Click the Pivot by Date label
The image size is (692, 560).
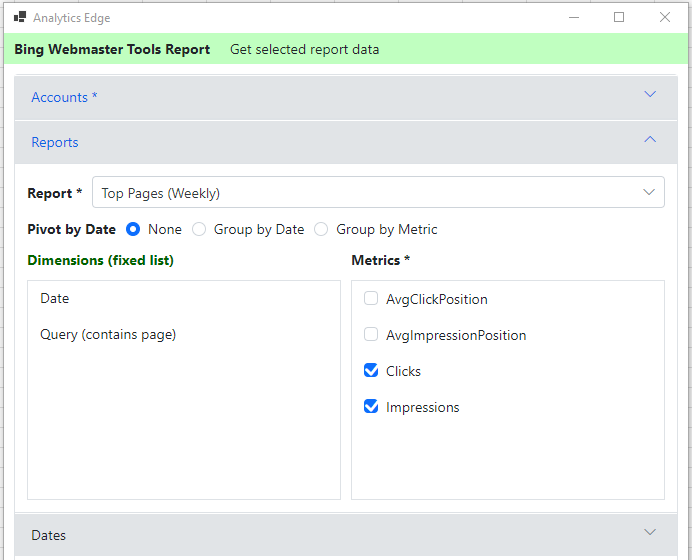pos(71,229)
